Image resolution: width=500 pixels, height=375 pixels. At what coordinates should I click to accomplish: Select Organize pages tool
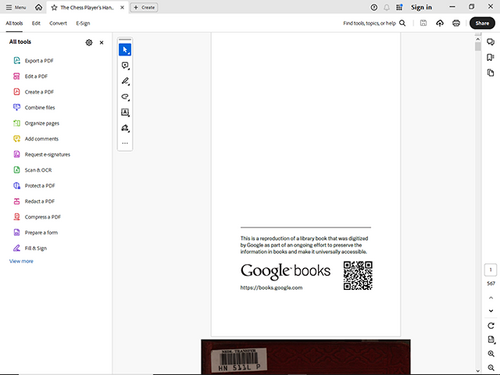pos(36,123)
